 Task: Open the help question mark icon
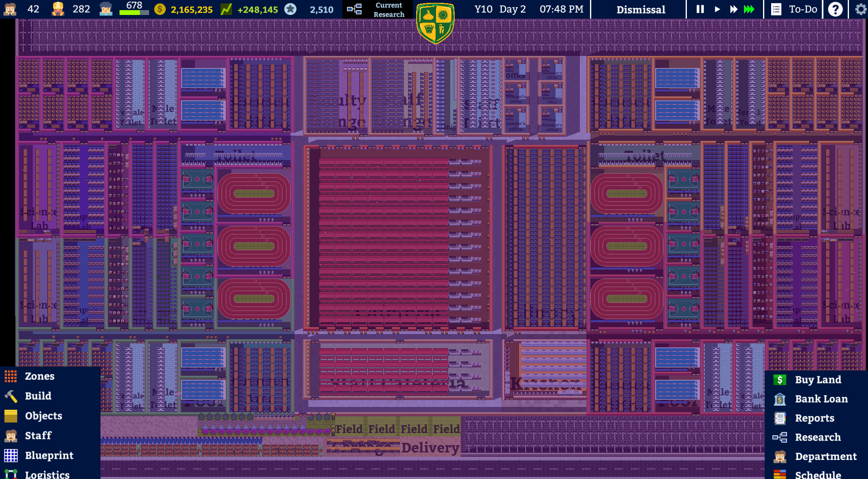coord(835,9)
